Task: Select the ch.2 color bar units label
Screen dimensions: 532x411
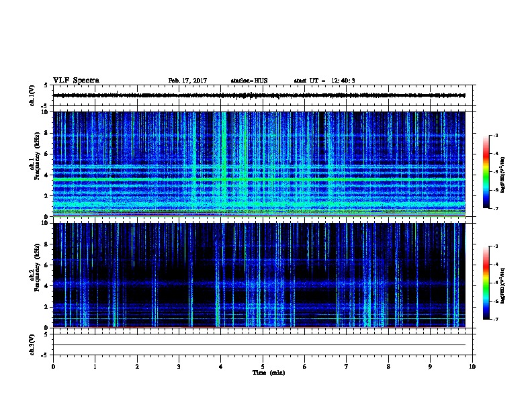Action: (x=503, y=285)
